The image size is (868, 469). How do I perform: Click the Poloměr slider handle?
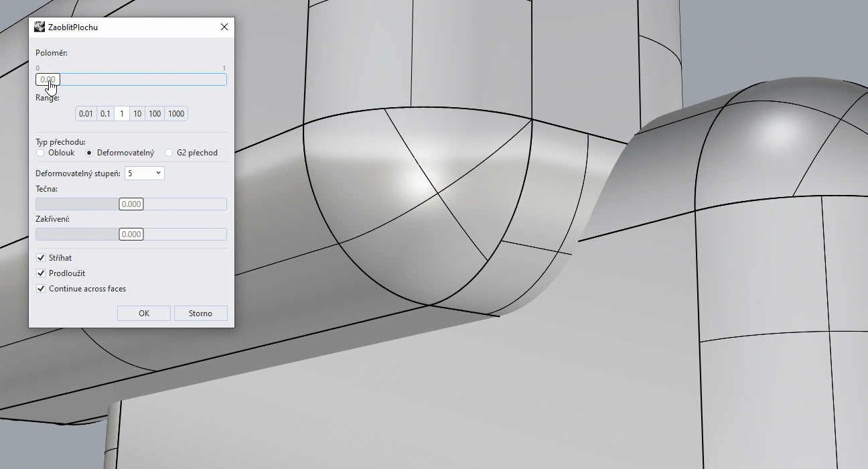(x=48, y=80)
